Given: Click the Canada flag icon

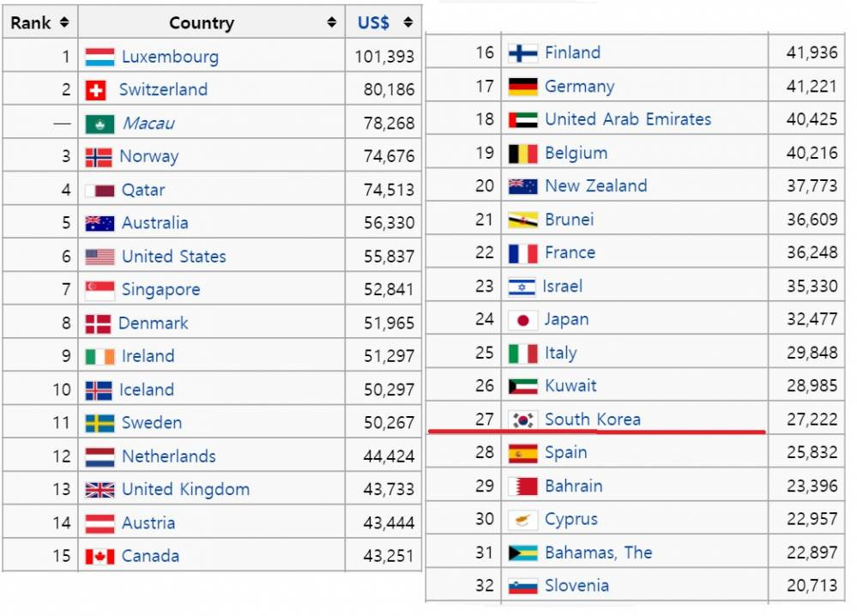Looking at the screenshot, I should point(100,556).
